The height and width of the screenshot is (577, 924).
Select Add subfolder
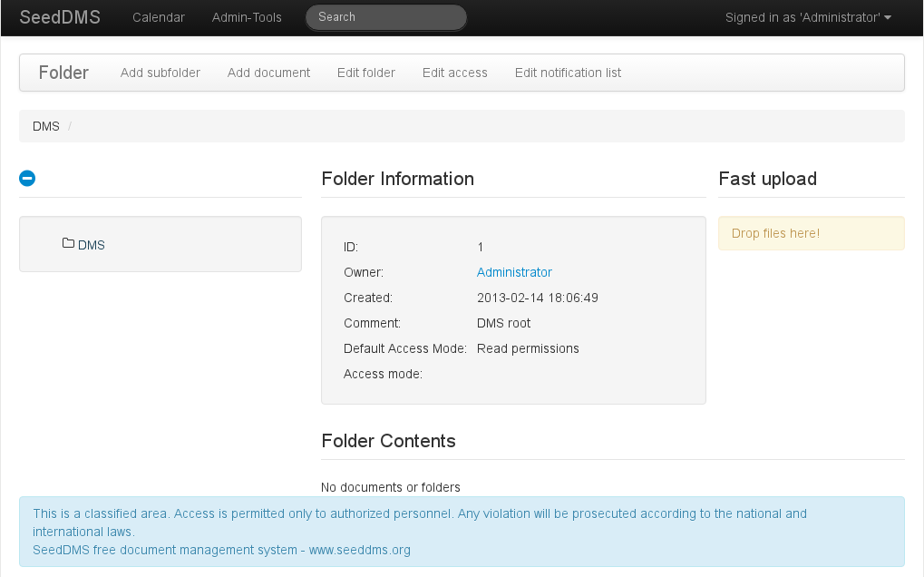tap(160, 73)
